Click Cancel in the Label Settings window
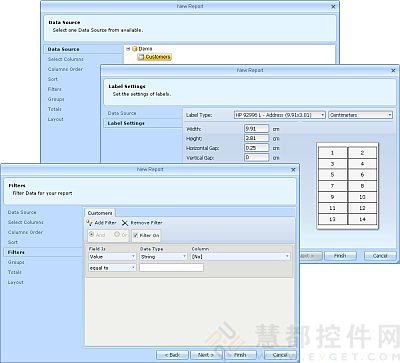Image resolution: width=400 pixels, height=363 pixels. click(380, 256)
